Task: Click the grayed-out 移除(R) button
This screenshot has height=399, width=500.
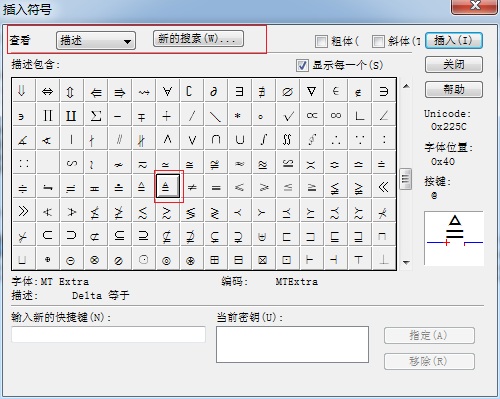Action: tap(429, 361)
